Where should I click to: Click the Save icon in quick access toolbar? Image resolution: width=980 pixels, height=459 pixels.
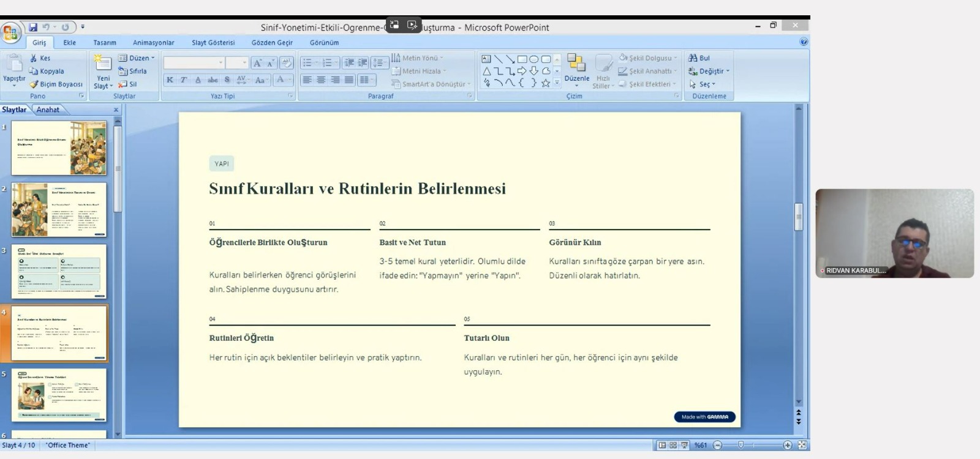[x=33, y=27]
